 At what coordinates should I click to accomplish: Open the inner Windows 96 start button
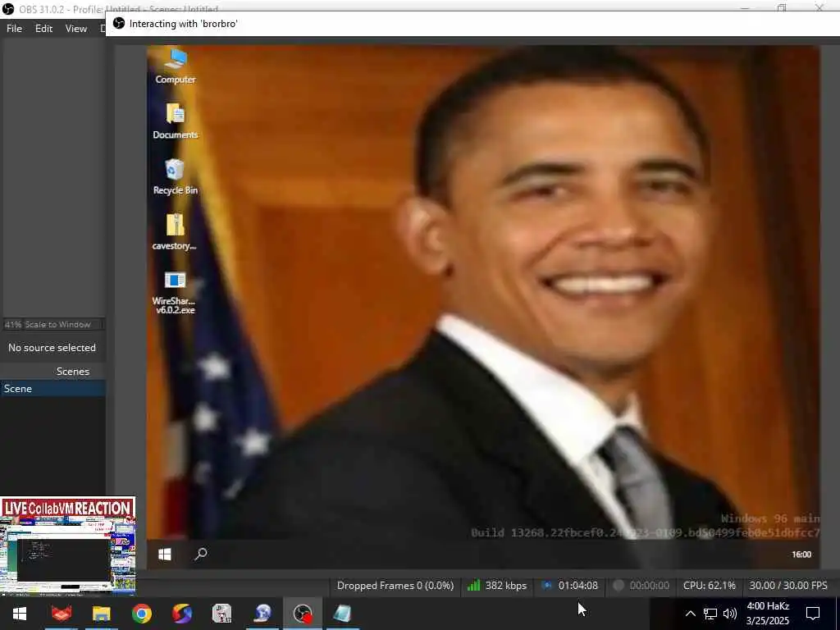(x=165, y=554)
